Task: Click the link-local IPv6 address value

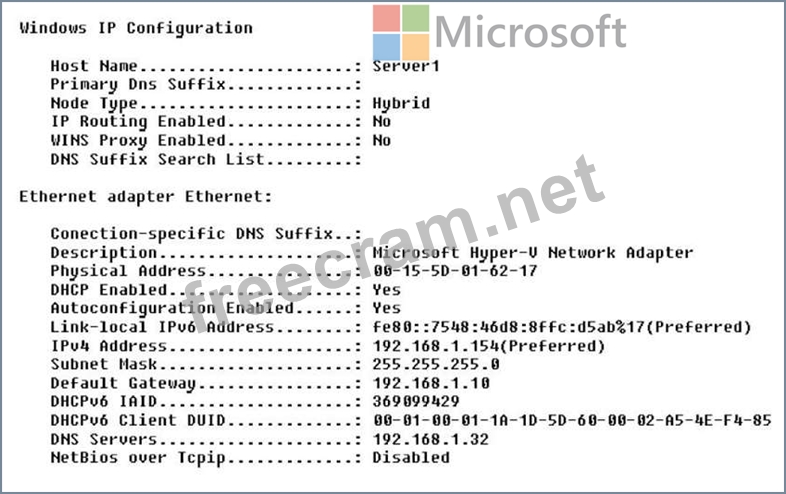Action: point(562,327)
